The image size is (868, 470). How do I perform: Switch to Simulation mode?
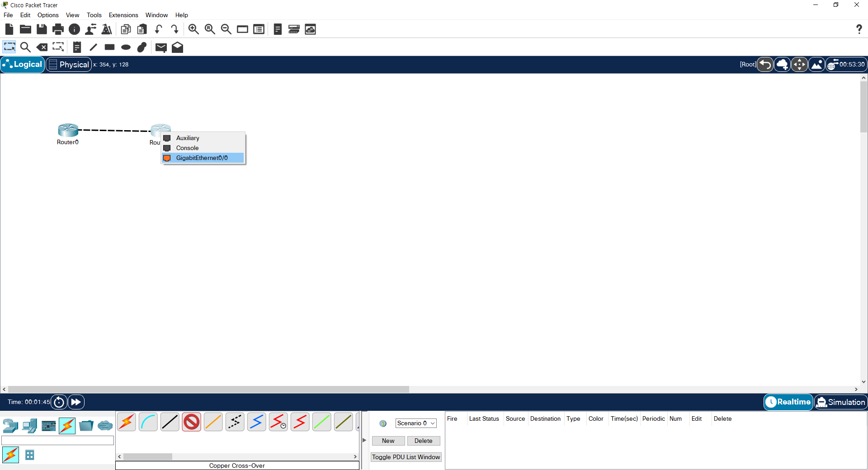(x=841, y=402)
